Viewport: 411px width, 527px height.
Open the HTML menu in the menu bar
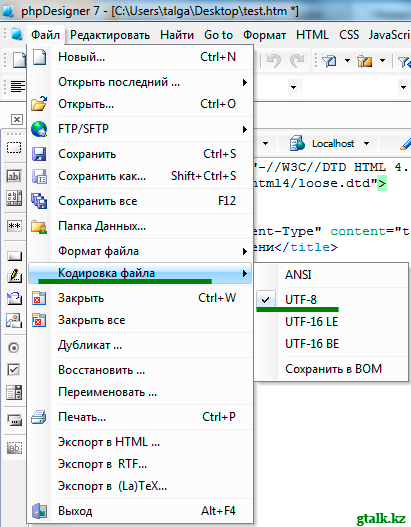point(312,35)
